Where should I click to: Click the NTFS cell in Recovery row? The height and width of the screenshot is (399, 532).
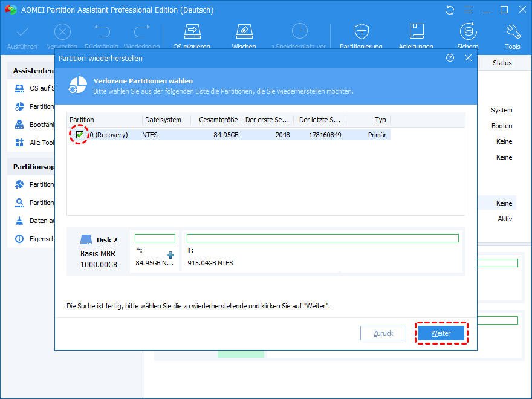(x=150, y=135)
